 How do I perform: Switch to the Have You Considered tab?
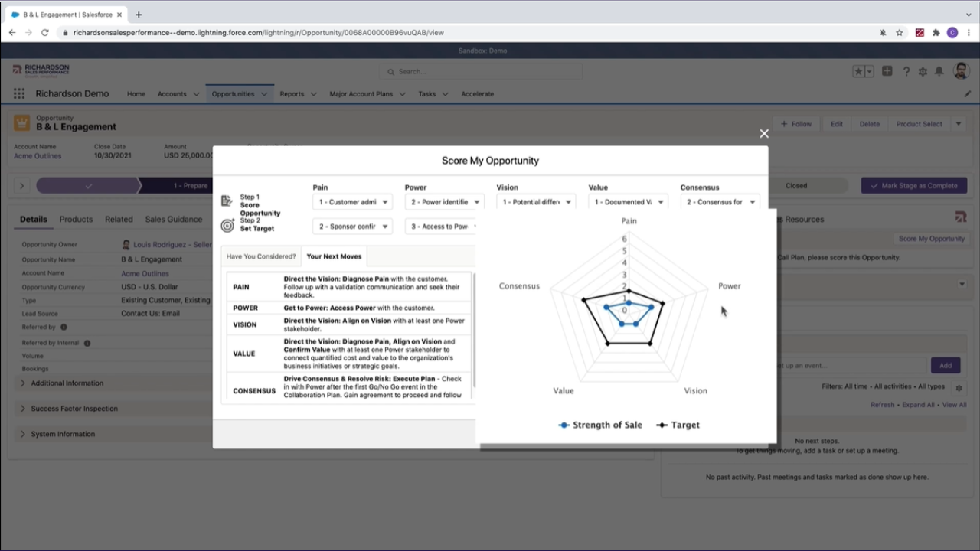pyautogui.click(x=260, y=256)
